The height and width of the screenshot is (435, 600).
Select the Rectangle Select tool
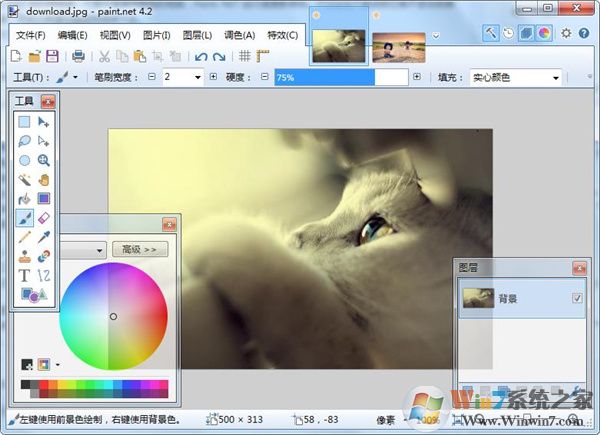24,122
